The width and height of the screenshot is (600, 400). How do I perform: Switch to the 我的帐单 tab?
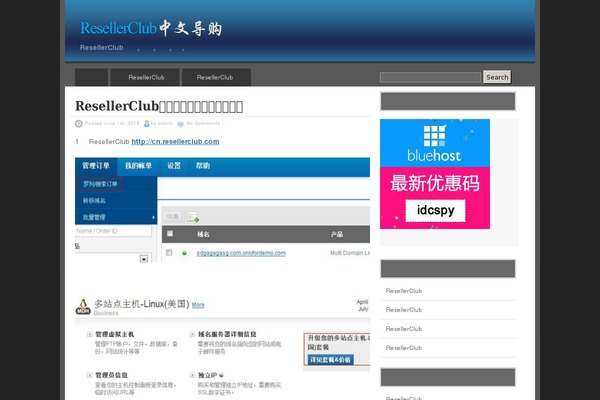pos(138,166)
